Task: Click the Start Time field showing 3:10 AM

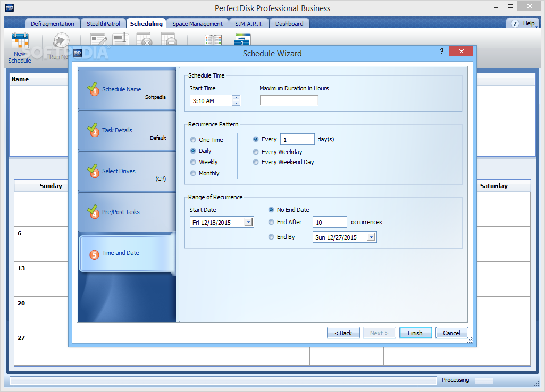Action: (x=211, y=101)
